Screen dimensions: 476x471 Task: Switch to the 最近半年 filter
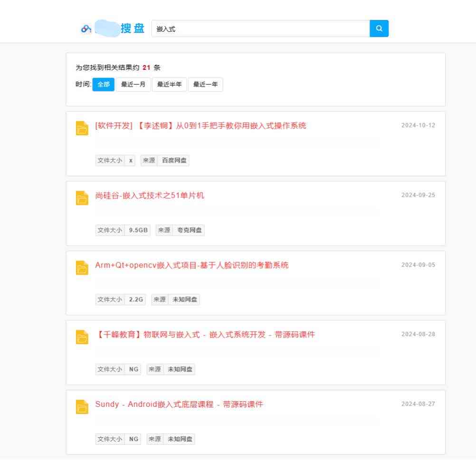[170, 84]
